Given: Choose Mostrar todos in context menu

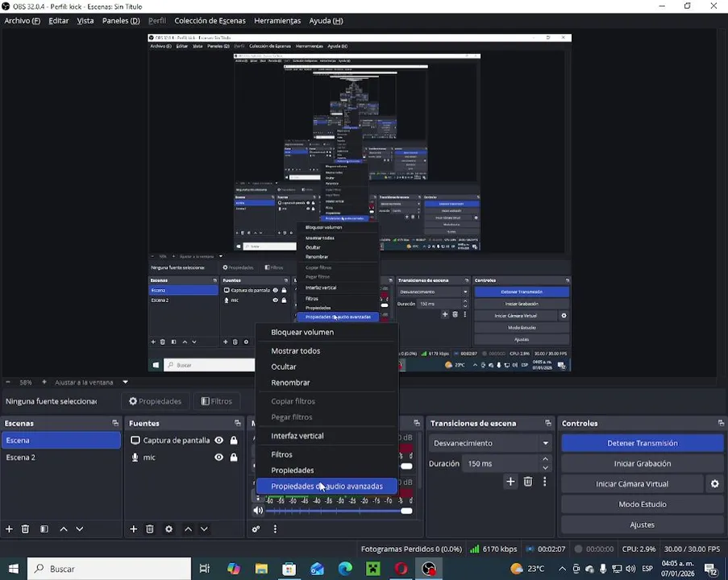Looking at the screenshot, I should pyautogui.click(x=327, y=350).
